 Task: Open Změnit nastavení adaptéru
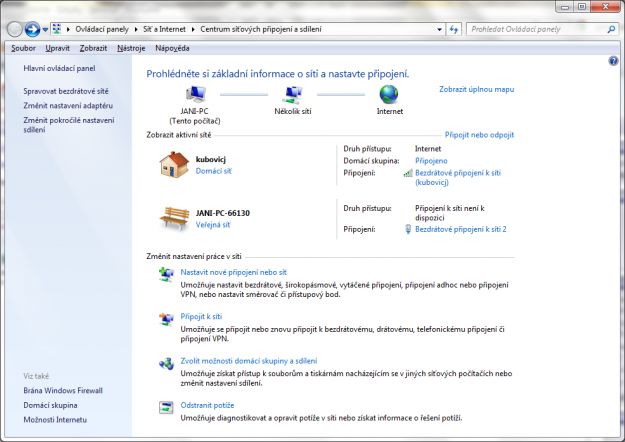pyautogui.click(x=68, y=106)
